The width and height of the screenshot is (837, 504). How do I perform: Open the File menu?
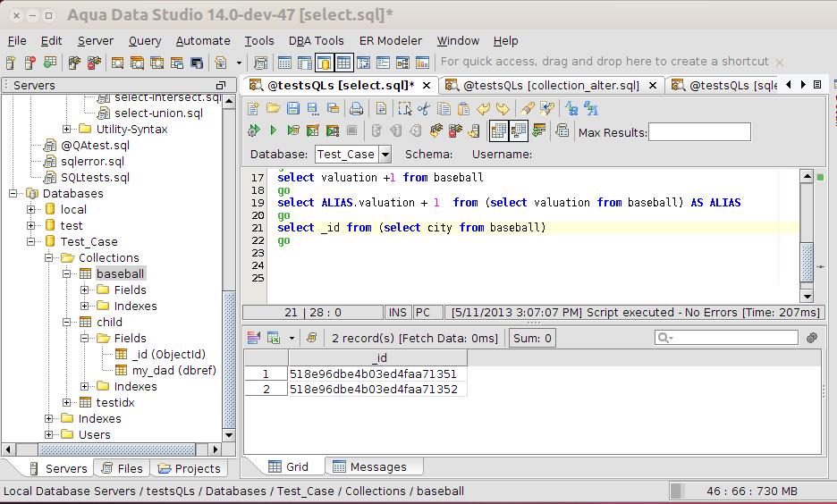click(17, 41)
